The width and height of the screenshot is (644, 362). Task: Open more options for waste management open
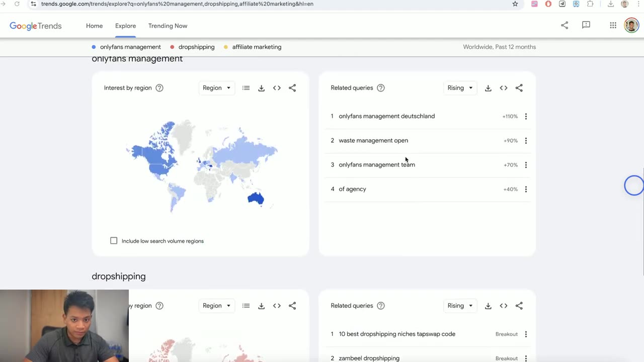tap(526, 141)
